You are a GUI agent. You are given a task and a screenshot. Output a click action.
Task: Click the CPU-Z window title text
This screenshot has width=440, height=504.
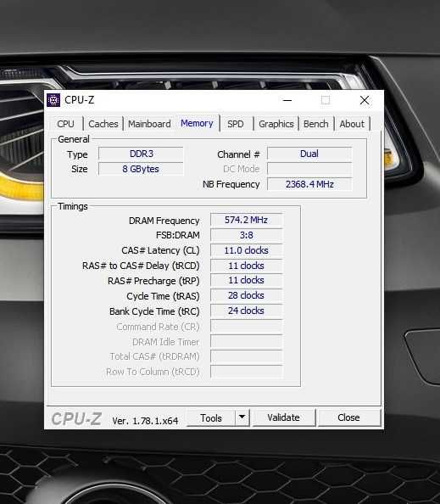(x=80, y=100)
